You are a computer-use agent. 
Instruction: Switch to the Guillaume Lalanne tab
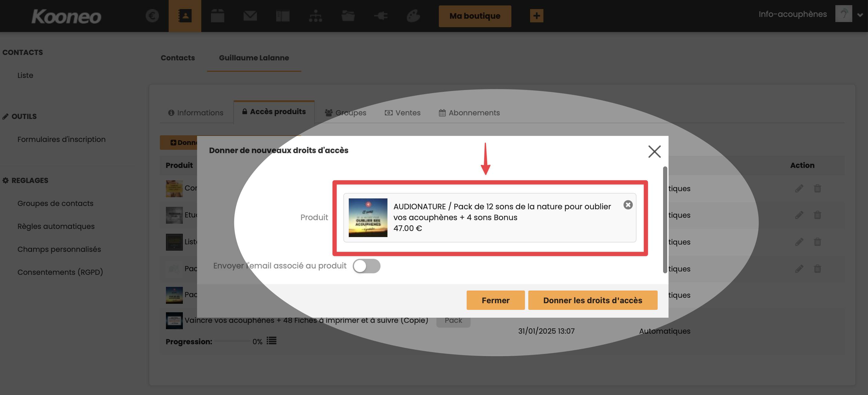pos(254,58)
